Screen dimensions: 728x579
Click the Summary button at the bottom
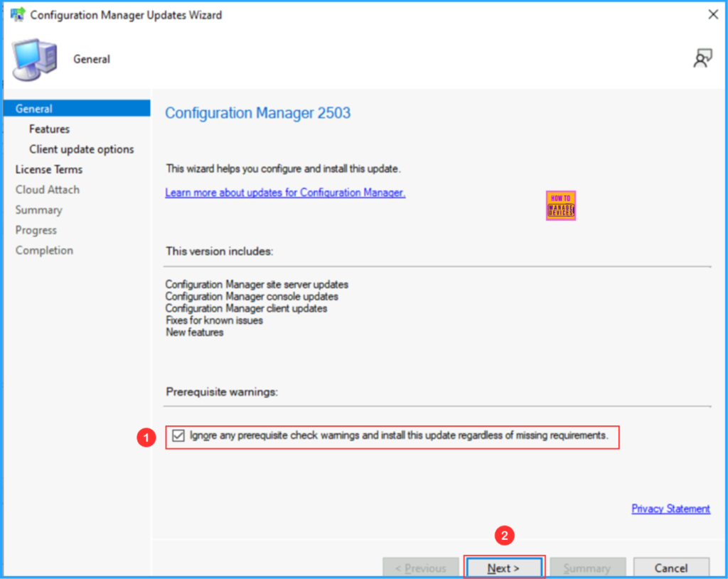(x=587, y=568)
